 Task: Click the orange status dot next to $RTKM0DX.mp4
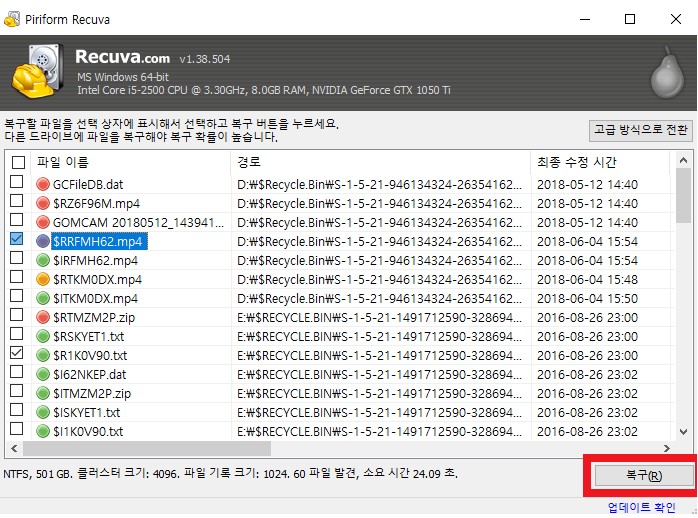click(43, 279)
